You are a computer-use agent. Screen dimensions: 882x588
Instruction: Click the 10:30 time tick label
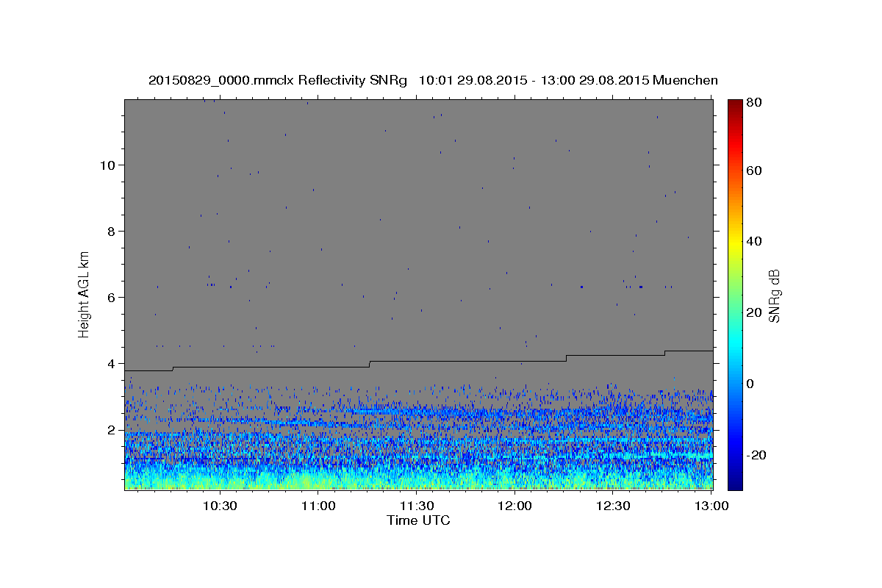[220, 506]
